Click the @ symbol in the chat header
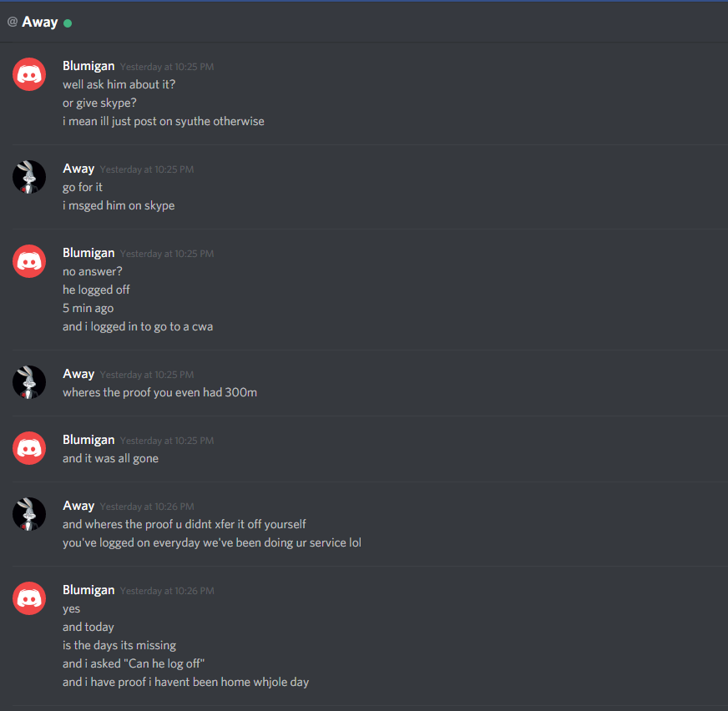Image resolution: width=728 pixels, height=711 pixels. [x=13, y=22]
